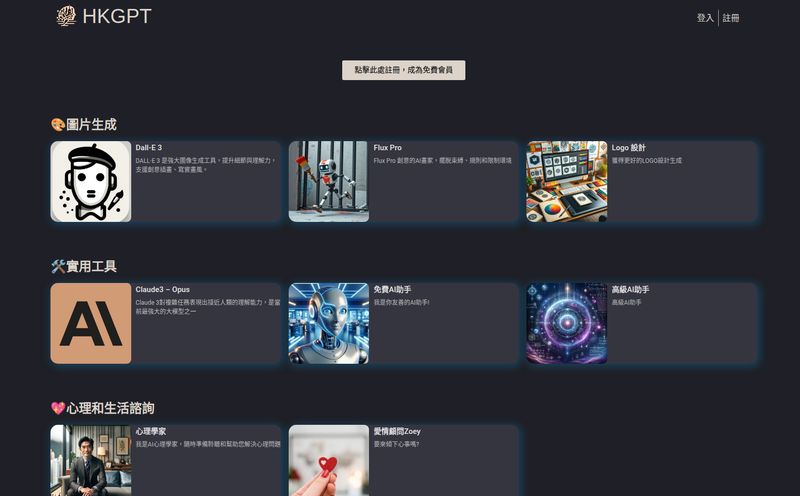Click the palette icon beside 圖片生成
Image resolution: width=800 pixels, height=496 pixels.
pyautogui.click(x=58, y=125)
